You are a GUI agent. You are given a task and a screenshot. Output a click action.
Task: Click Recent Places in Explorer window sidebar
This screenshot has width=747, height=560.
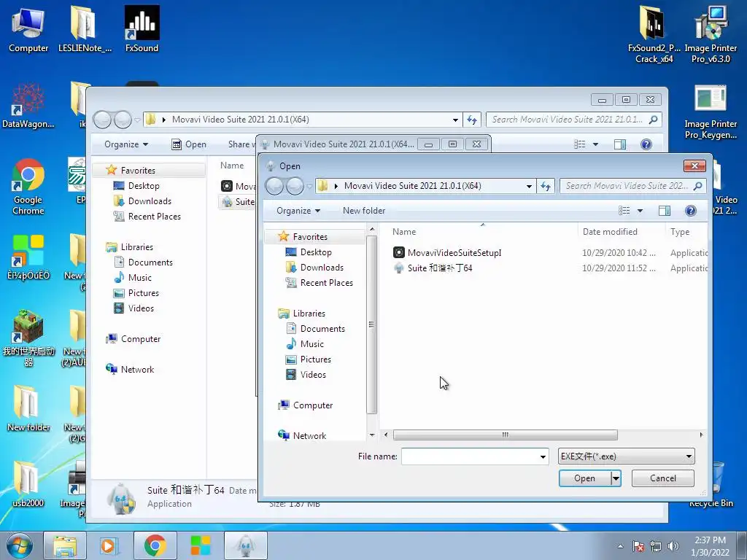coord(147,216)
